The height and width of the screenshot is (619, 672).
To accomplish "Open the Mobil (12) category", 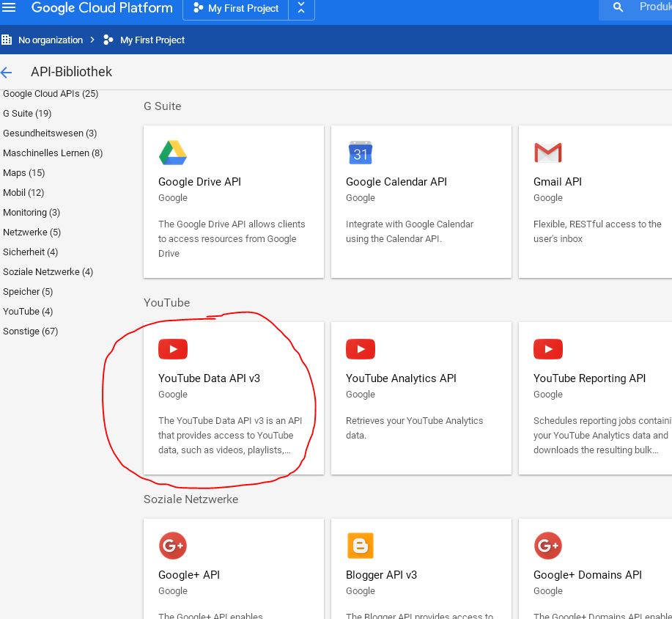I will click(x=23, y=193).
